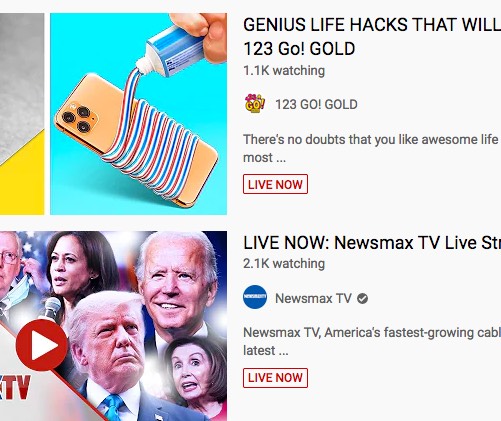Click the 1.1K watching viewer count
Viewport: 501px width, 421px height.
[284, 71]
